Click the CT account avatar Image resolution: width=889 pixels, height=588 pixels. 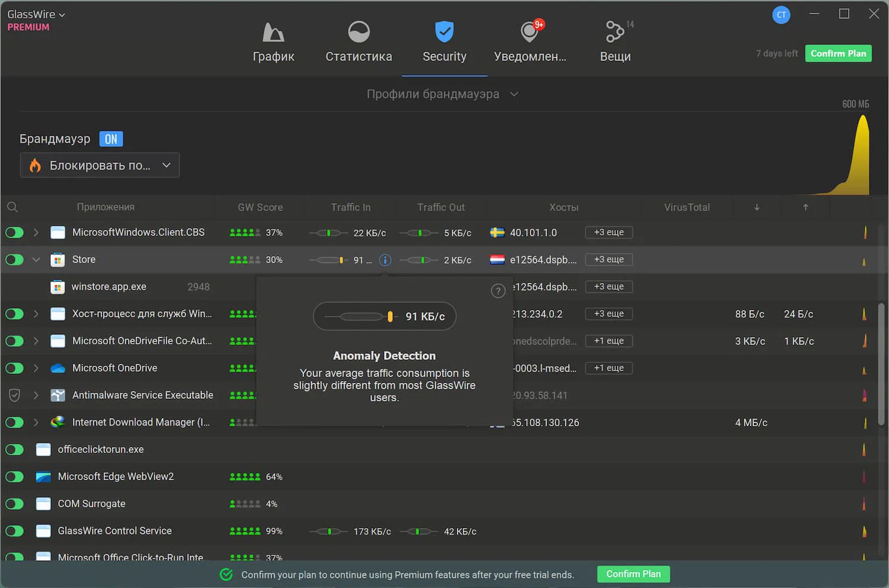click(781, 15)
